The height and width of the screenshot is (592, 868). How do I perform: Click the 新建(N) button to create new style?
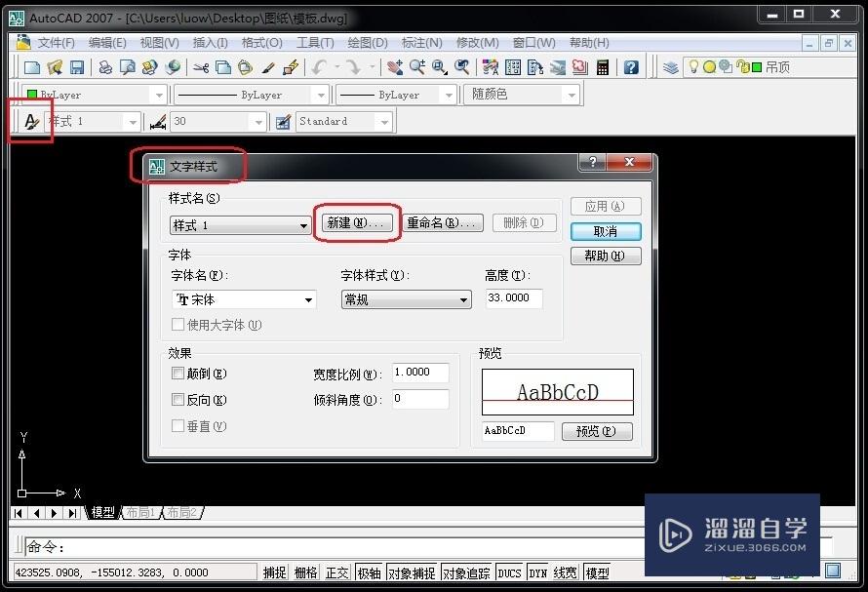pos(357,222)
